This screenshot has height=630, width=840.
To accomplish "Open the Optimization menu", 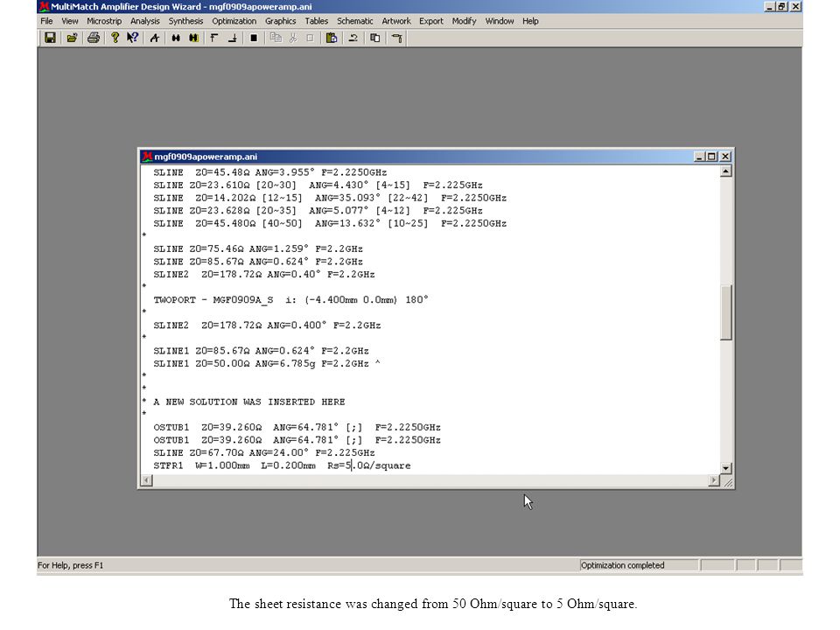I will (x=234, y=21).
